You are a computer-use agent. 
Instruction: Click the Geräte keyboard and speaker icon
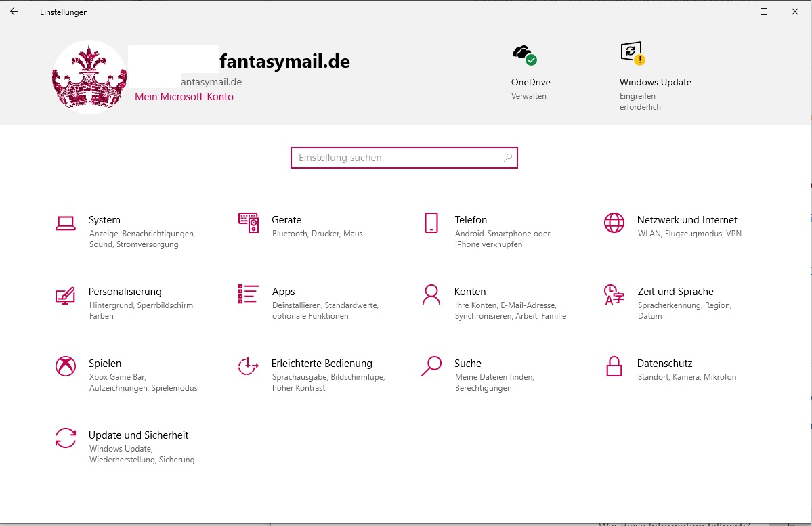249,223
